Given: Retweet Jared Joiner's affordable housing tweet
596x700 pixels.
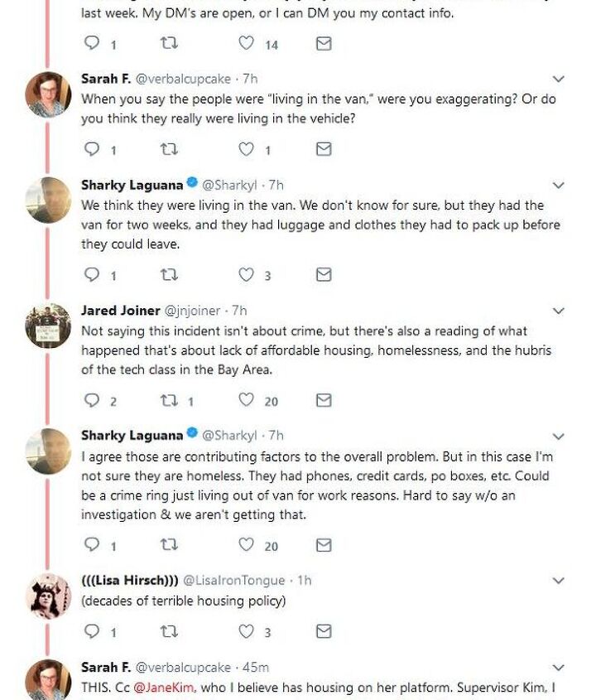Looking at the screenshot, I should tap(168, 401).
